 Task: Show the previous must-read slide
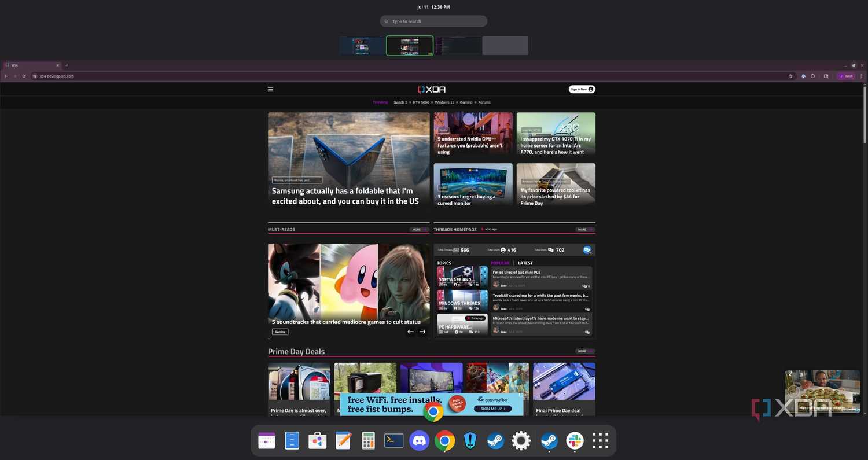click(410, 332)
